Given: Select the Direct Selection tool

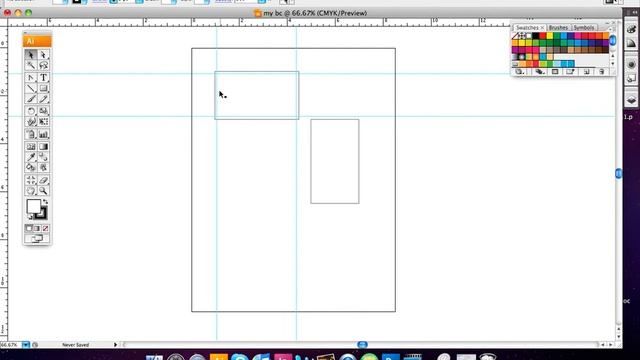Looking at the screenshot, I should coord(44,55).
